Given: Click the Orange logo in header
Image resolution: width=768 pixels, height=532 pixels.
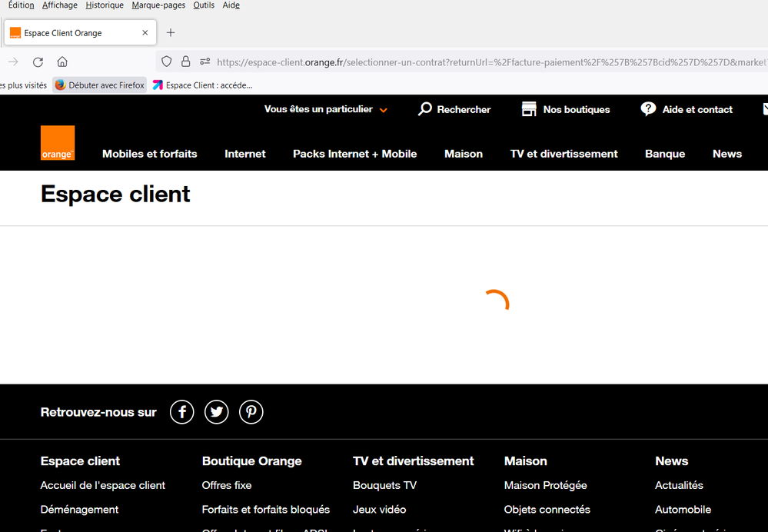Looking at the screenshot, I should point(58,143).
